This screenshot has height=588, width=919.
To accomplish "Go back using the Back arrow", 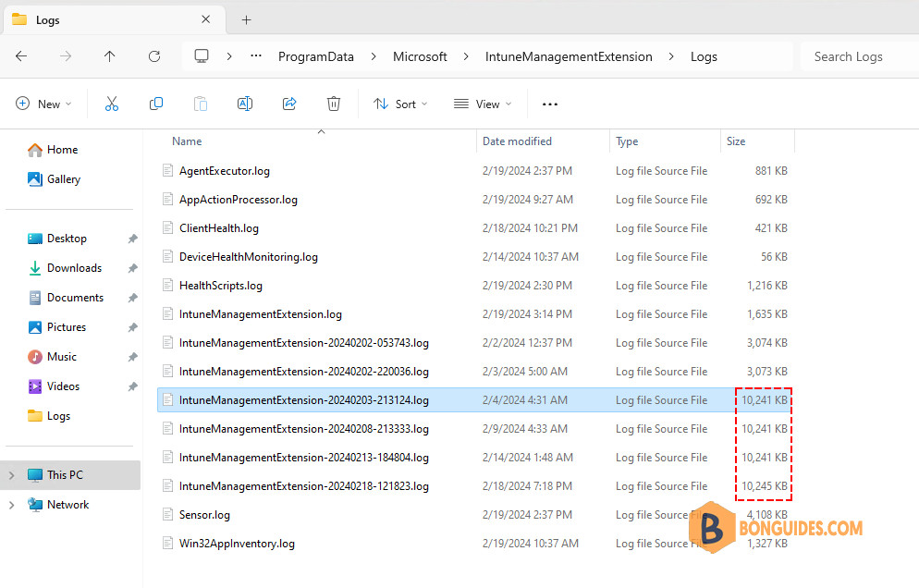I will (21, 56).
